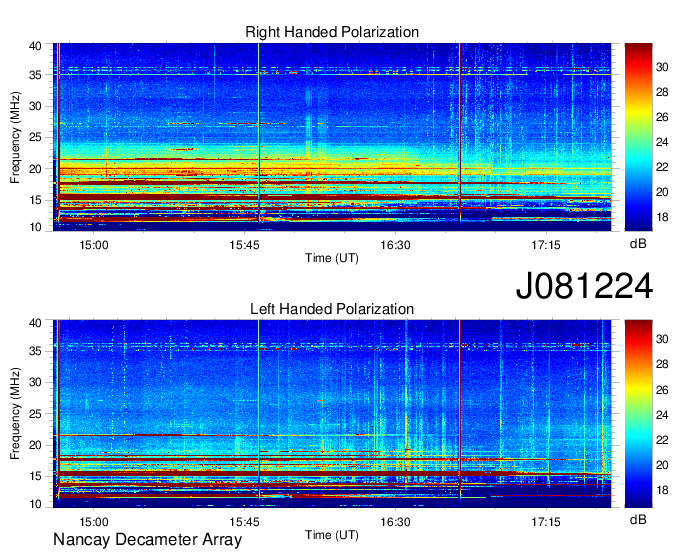680x552 pixels.
Task: Click the 30 MHz tick on the Left Handed plot
Action: [35, 382]
